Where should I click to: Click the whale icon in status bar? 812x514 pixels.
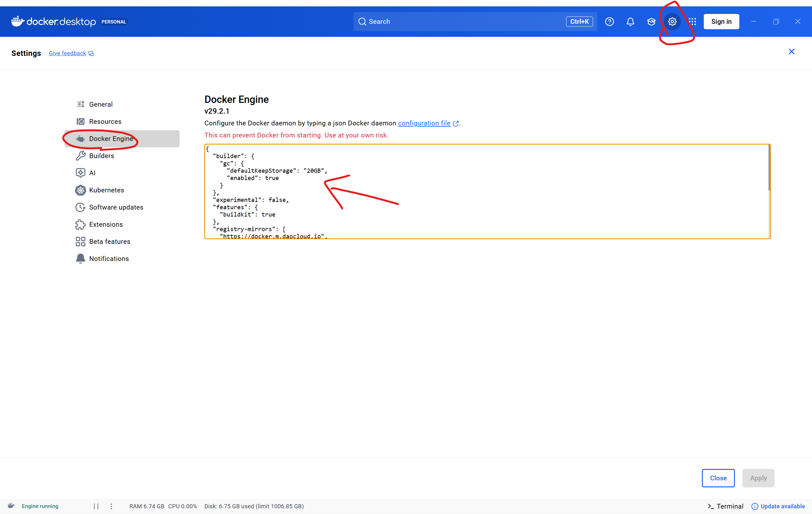[x=11, y=505]
